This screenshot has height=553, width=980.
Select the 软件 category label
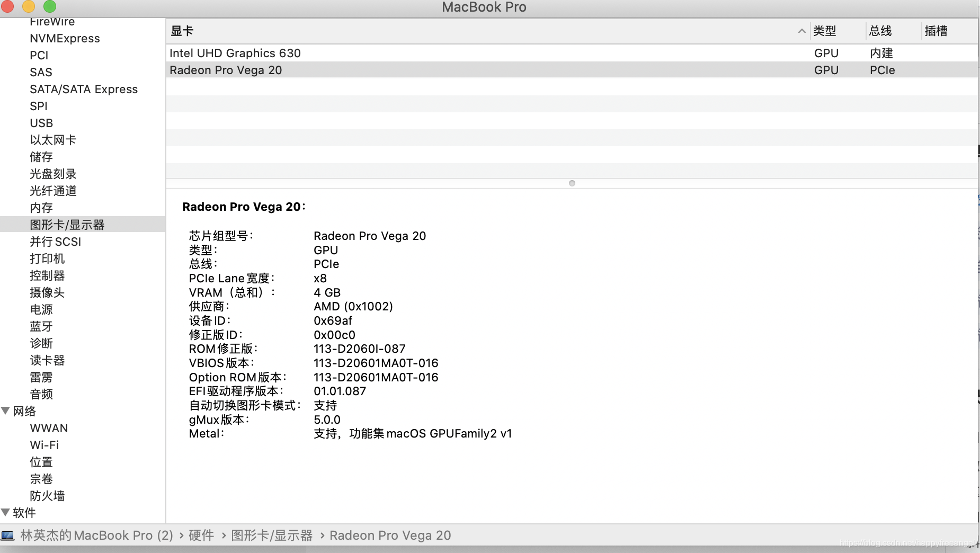[x=24, y=513]
